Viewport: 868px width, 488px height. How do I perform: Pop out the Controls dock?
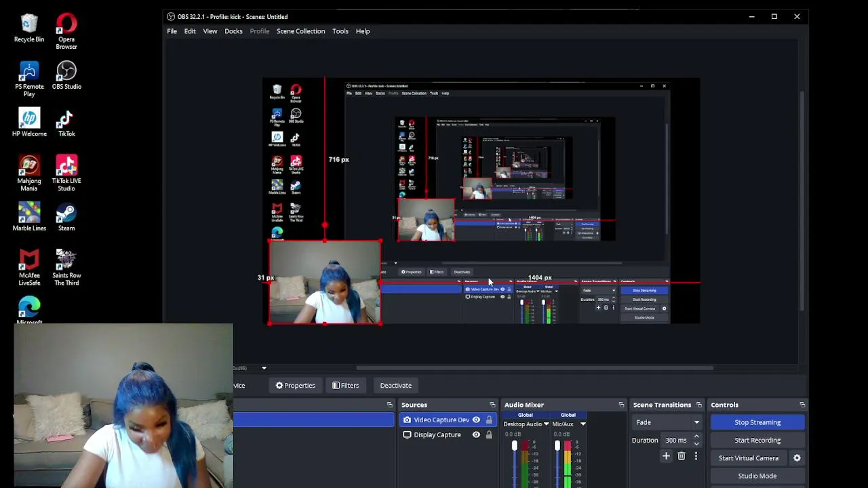pos(802,405)
